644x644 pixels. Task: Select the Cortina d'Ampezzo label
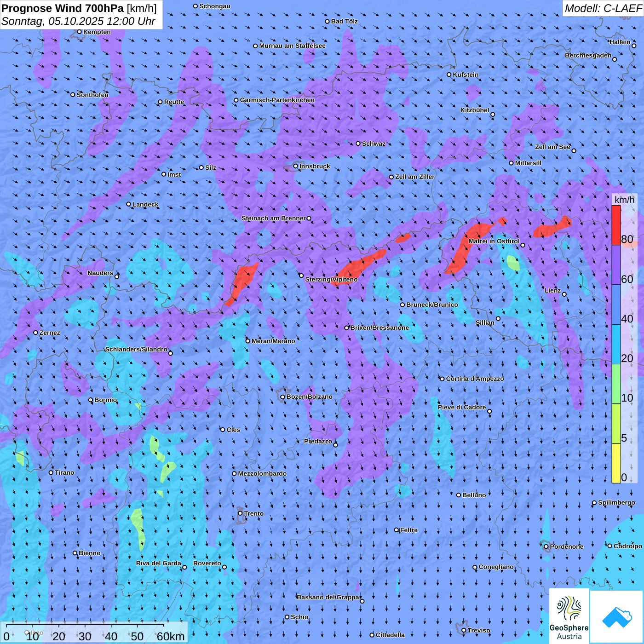point(475,379)
